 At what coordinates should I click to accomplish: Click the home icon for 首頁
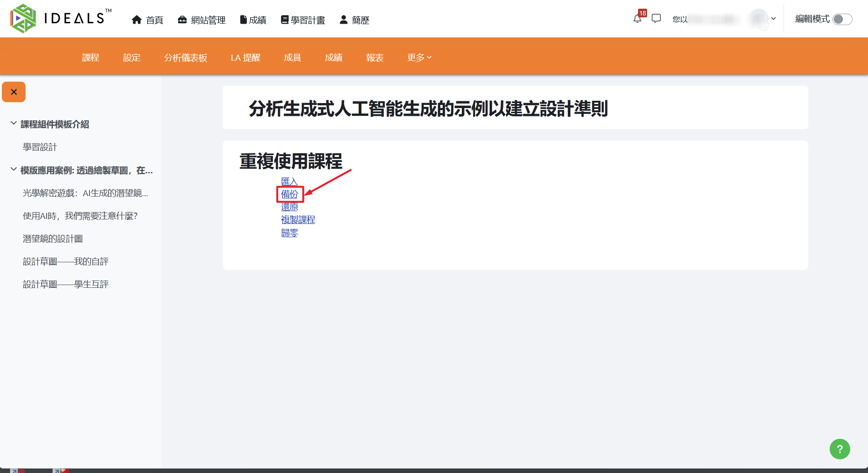pos(136,20)
